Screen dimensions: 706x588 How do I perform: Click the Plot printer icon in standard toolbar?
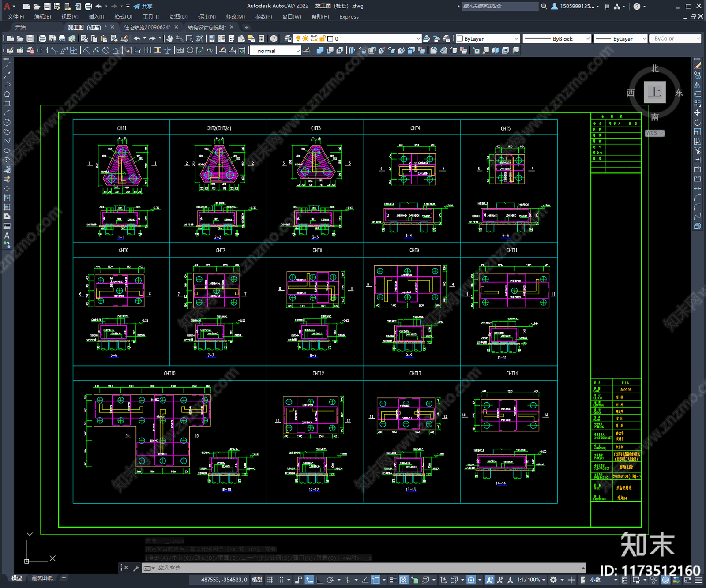[42, 39]
